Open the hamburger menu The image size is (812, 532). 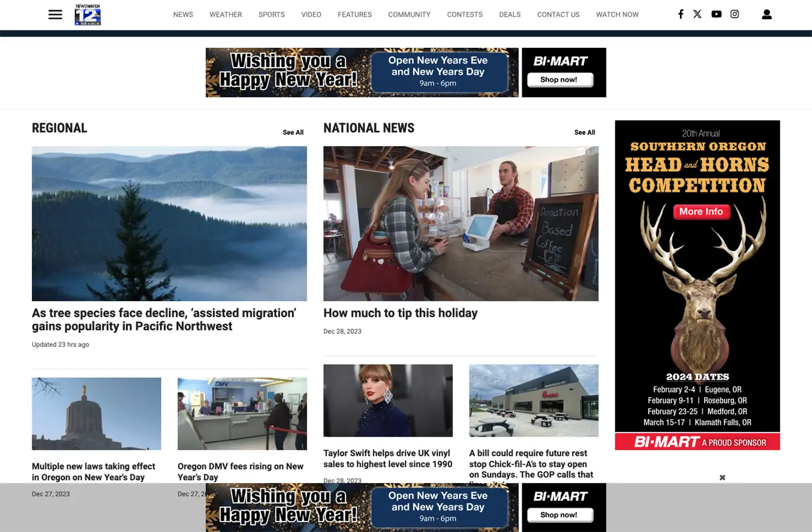click(55, 14)
